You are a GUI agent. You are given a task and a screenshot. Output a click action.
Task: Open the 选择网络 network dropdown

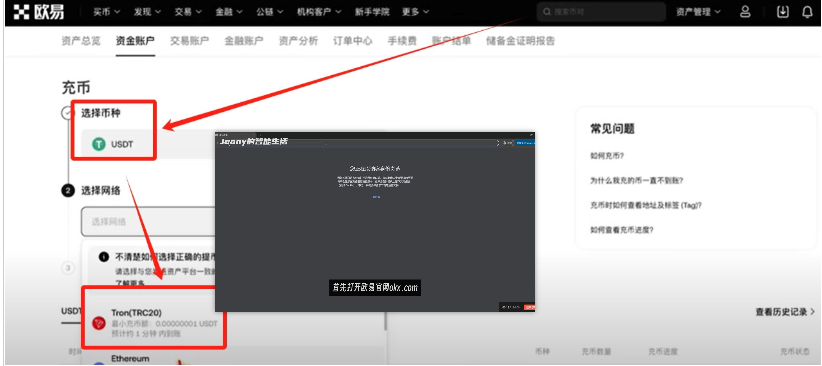tap(148, 222)
